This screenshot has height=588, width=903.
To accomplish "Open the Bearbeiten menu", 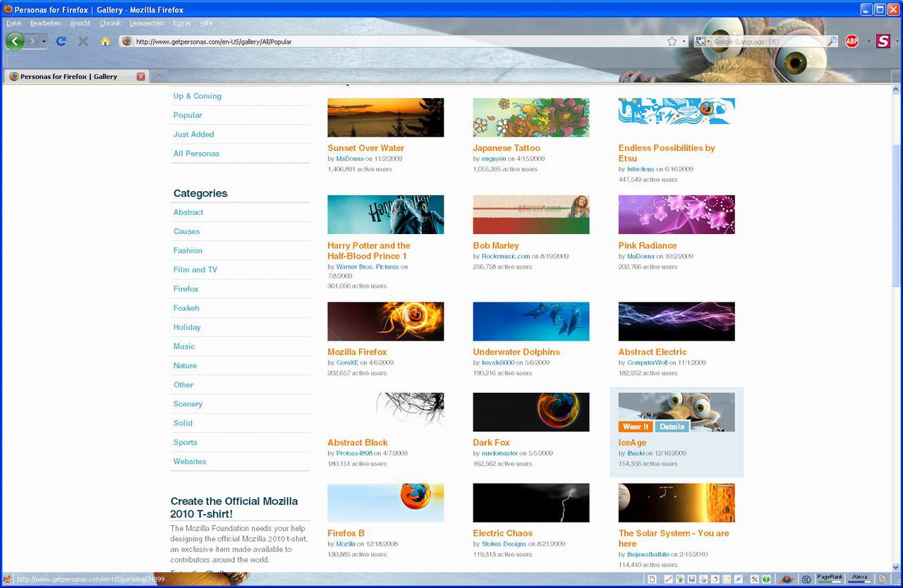I will coord(45,23).
